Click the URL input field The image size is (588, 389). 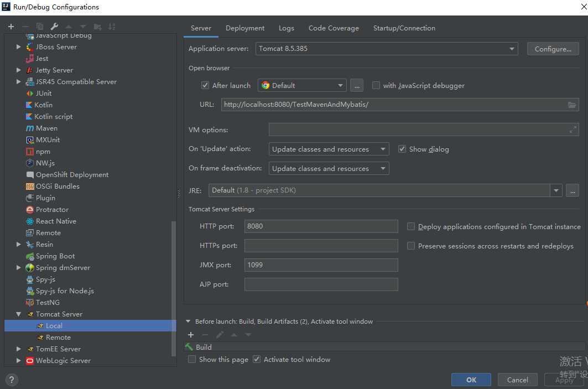pyautogui.click(x=400, y=105)
